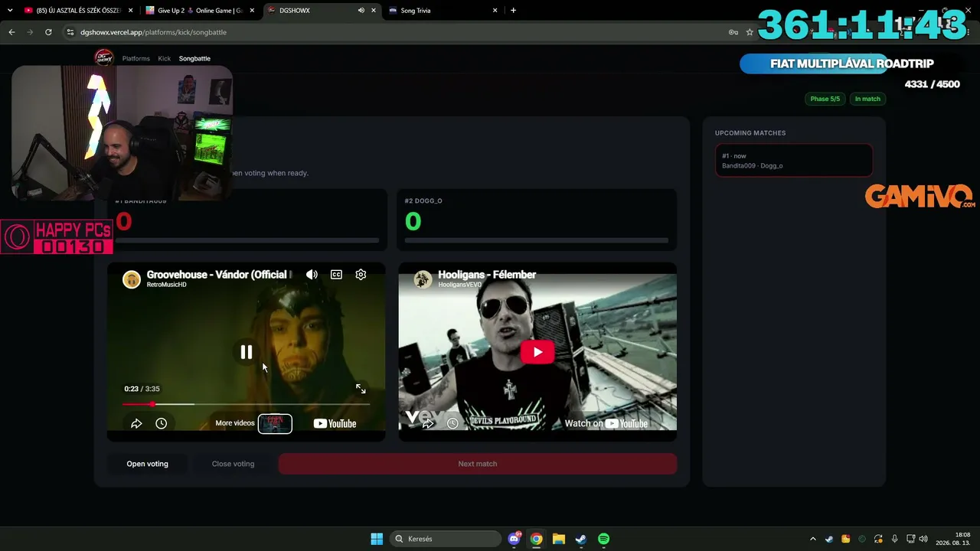Viewport: 980px width, 551px height.
Task: Open the More videos thumbnail
Action: pos(275,423)
